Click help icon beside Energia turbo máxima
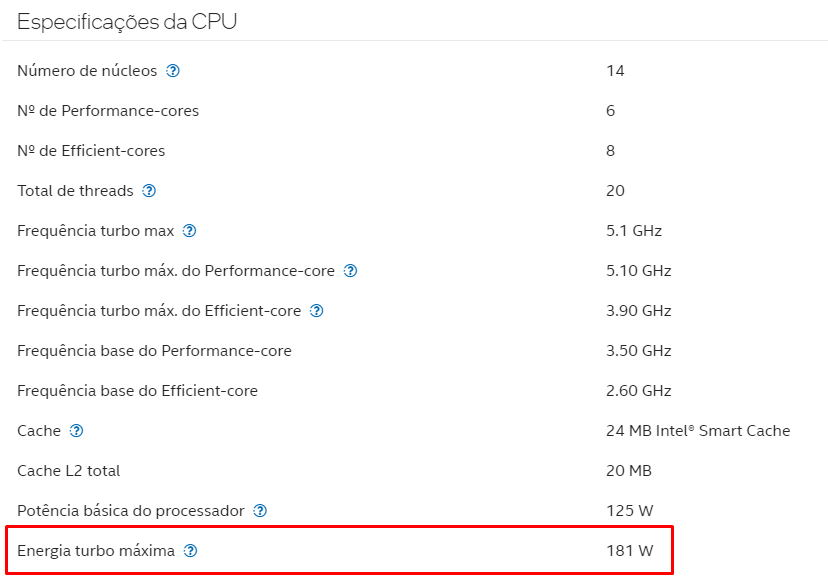 (x=190, y=551)
